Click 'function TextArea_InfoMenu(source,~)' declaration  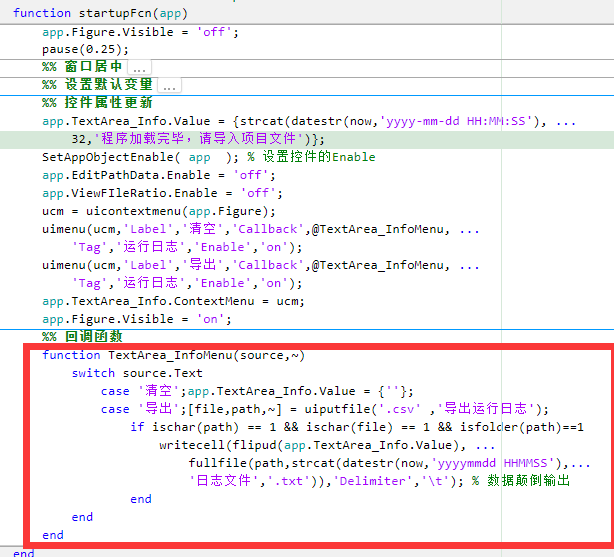(173, 355)
